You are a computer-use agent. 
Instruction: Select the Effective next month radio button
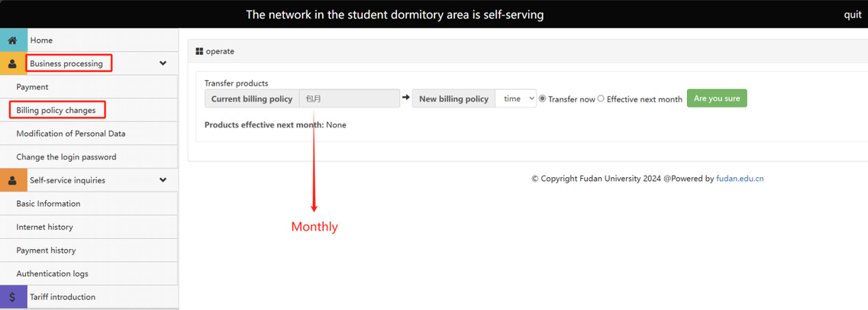(x=601, y=98)
